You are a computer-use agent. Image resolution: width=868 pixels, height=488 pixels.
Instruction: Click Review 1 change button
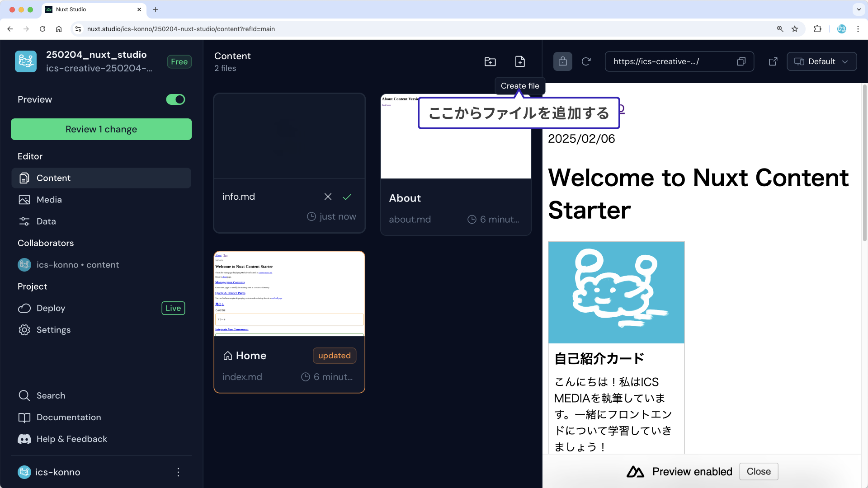(x=101, y=129)
